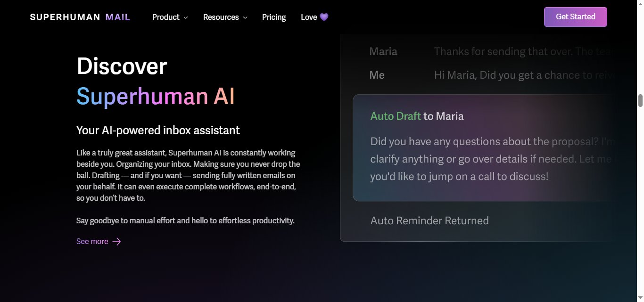Viewport: 644px width, 302px height.
Task: Click the Get Started button
Action: [x=575, y=16]
